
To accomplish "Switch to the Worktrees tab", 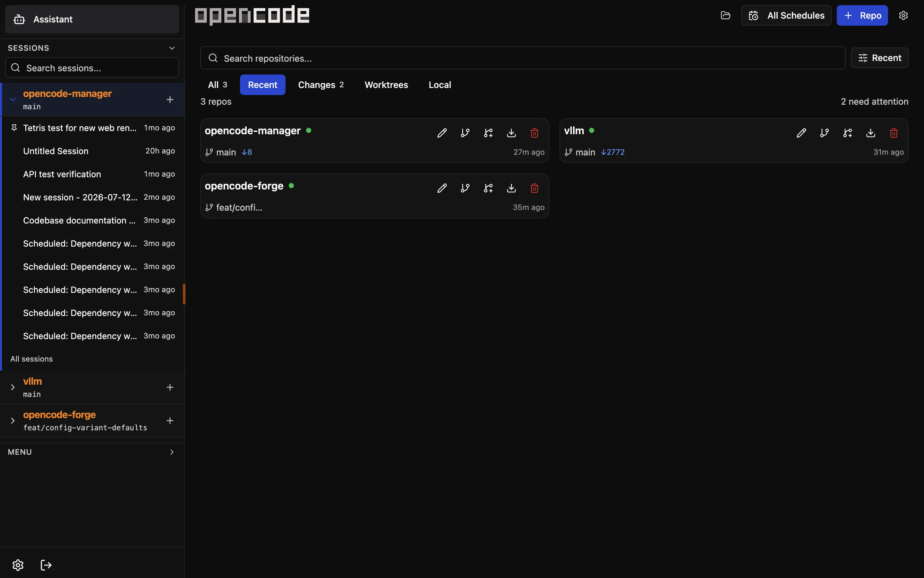I will [x=386, y=85].
